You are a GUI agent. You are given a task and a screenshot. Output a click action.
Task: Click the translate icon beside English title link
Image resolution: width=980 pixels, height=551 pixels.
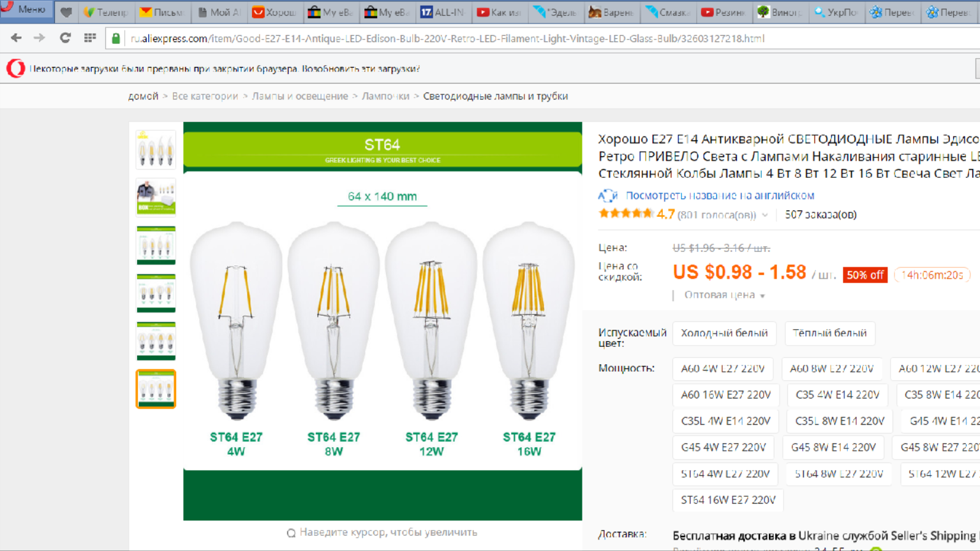[x=607, y=195]
